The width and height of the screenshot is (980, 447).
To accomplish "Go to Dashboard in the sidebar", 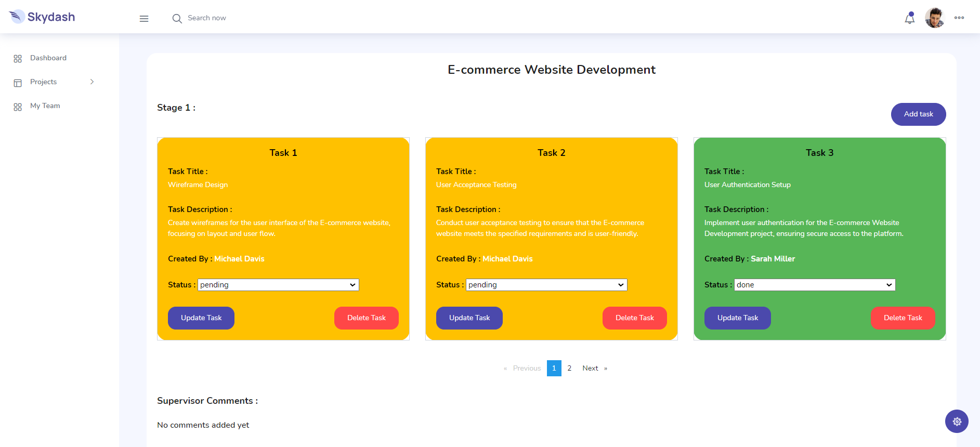I will click(48, 58).
